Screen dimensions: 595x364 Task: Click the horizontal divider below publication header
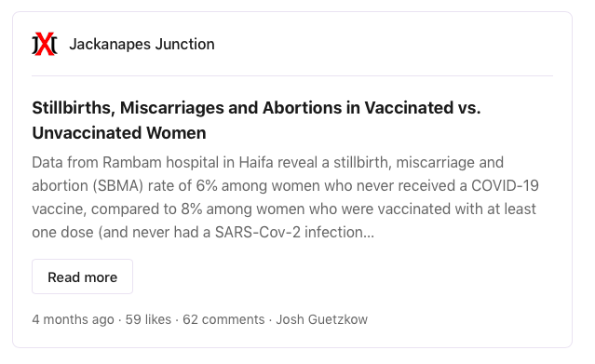click(292, 75)
